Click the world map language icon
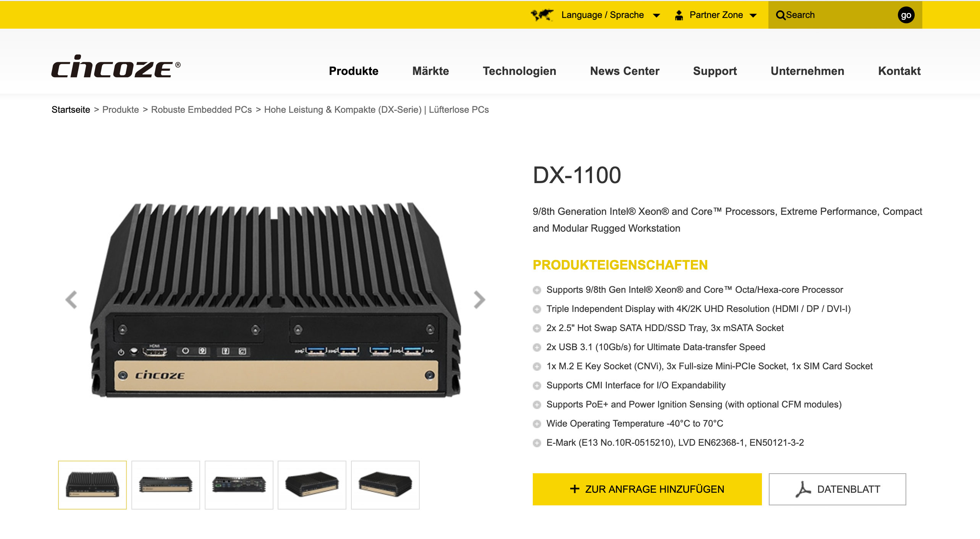This screenshot has width=980, height=539. (x=542, y=15)
